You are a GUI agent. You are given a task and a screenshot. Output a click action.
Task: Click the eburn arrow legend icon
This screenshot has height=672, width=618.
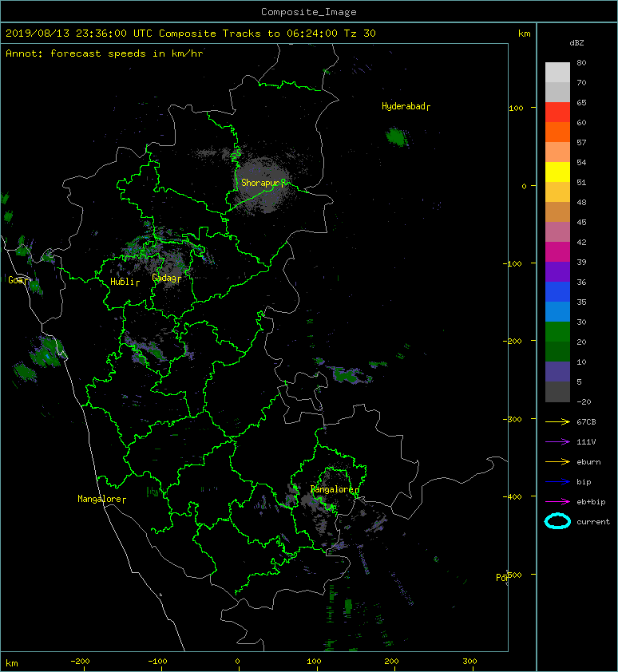557,462
